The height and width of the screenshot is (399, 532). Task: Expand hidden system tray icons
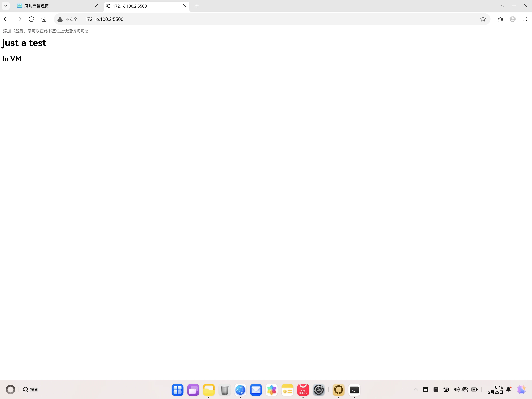click(416, 390)
